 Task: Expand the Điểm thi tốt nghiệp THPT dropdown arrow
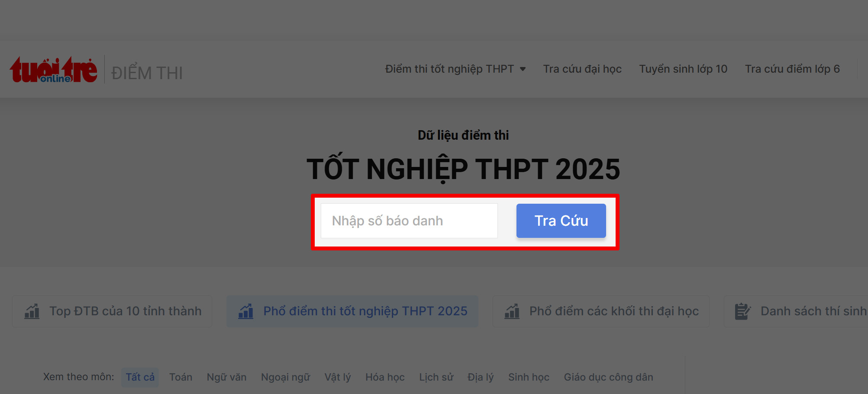[523, 69]
